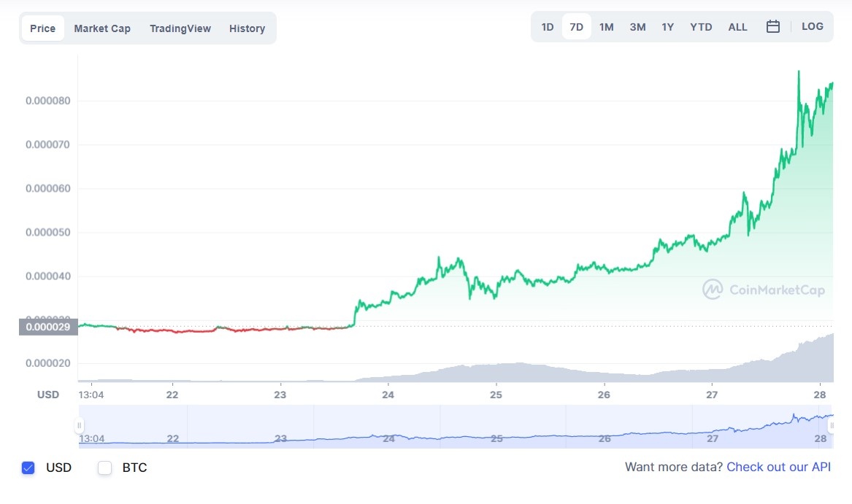Select the History tab
Viewport: 852px width, 504px height.
coord(247,28)
